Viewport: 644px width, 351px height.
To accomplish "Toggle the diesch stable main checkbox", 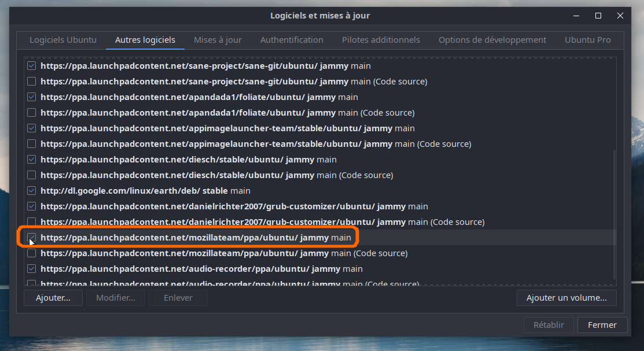I will click(x=32, y=160).
